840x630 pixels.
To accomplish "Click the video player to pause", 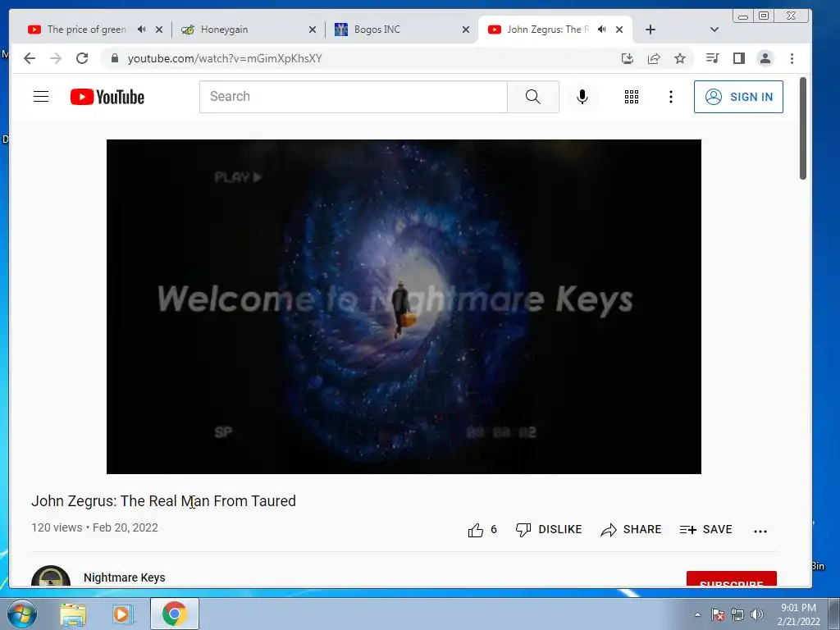I will pyautogui.click(x=404, y=307).
